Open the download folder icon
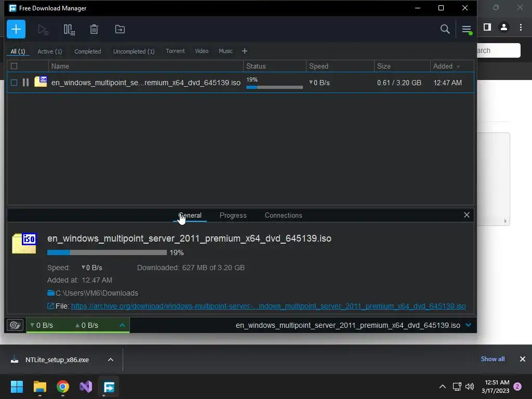 click(x=51, y=293)
